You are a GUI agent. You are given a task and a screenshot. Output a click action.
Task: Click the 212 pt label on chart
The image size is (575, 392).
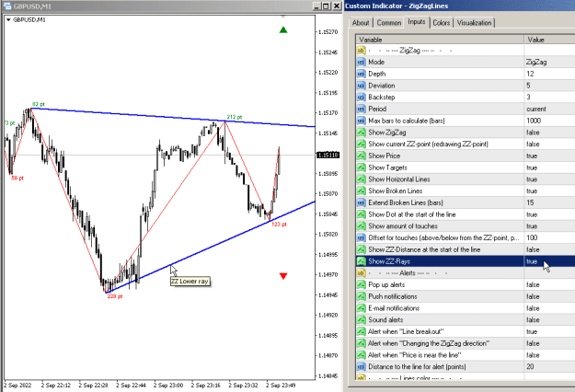tap(235, 118)
